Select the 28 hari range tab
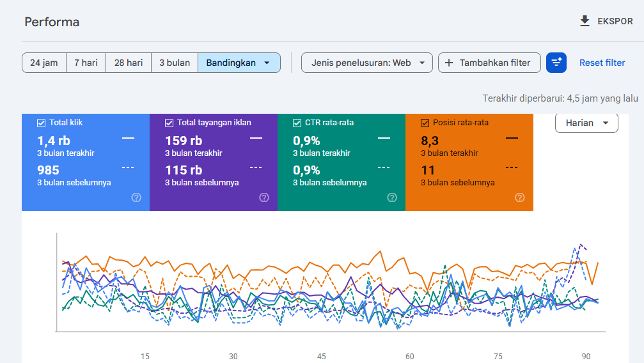This screenshot has height=363, width=644. point(129,63)
